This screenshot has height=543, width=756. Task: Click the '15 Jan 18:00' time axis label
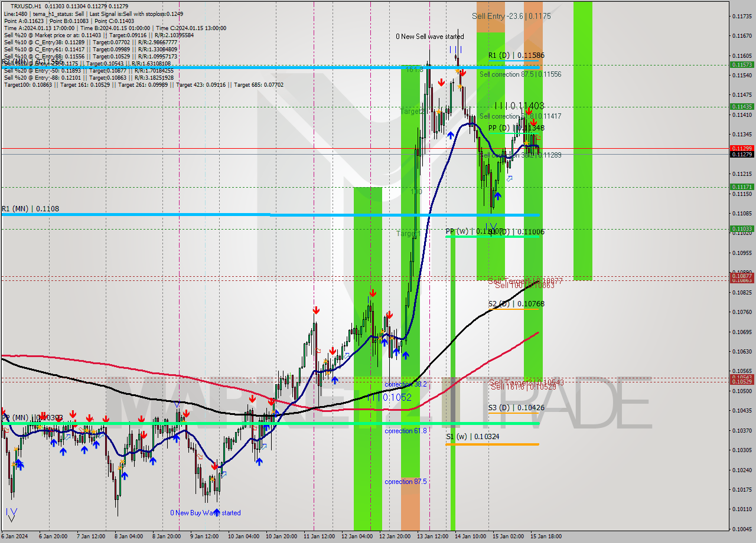pos(546,537)
